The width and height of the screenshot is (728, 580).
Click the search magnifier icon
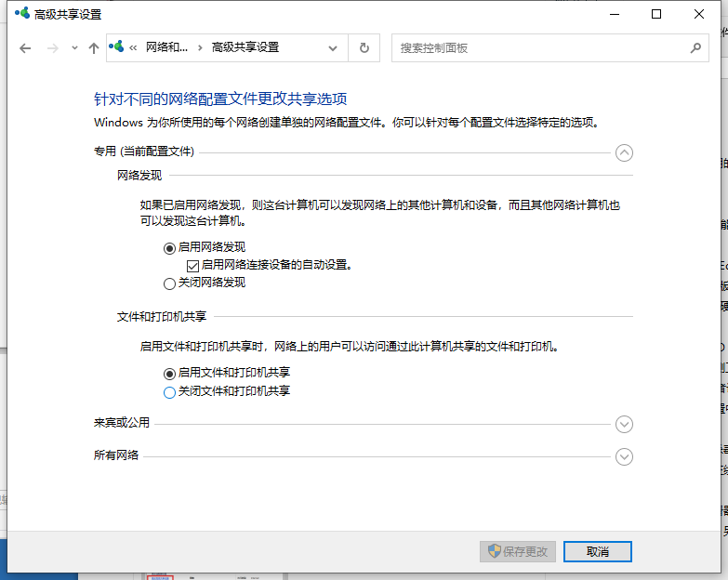tap(695, 47)
